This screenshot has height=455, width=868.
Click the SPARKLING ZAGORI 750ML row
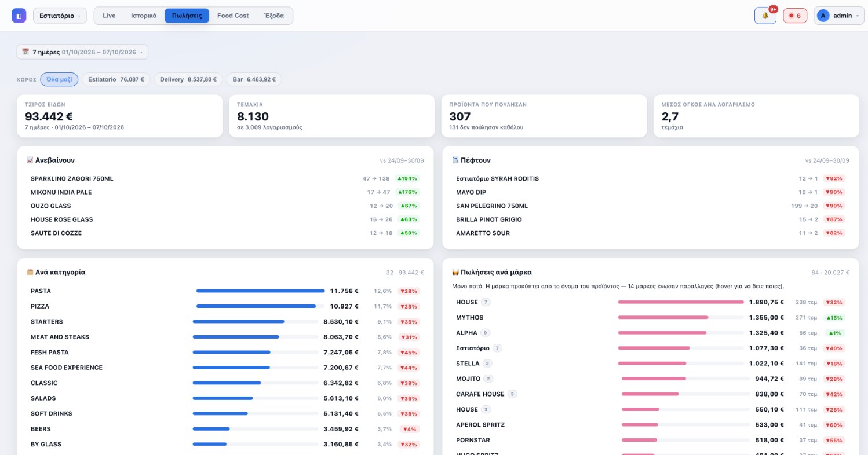coord(225,178)
